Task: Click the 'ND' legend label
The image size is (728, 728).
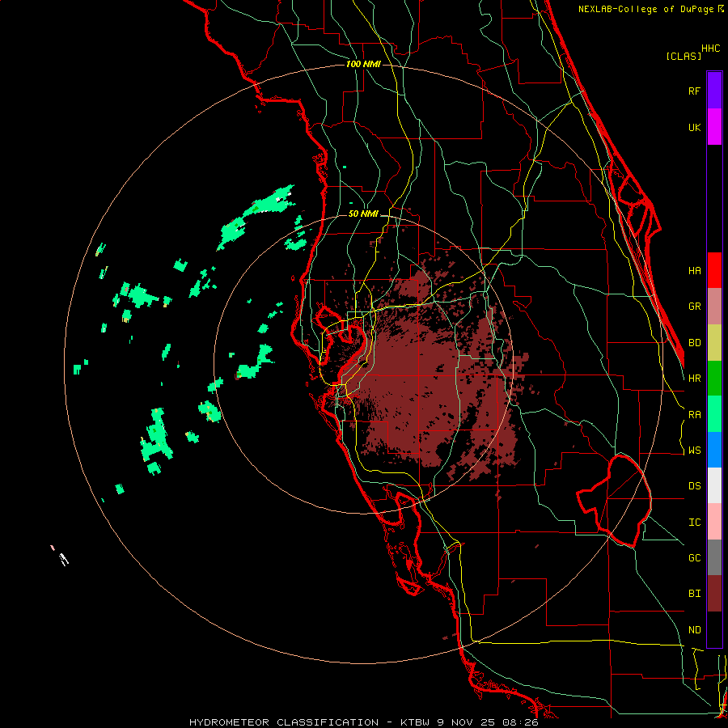Action: click(694, 630)
